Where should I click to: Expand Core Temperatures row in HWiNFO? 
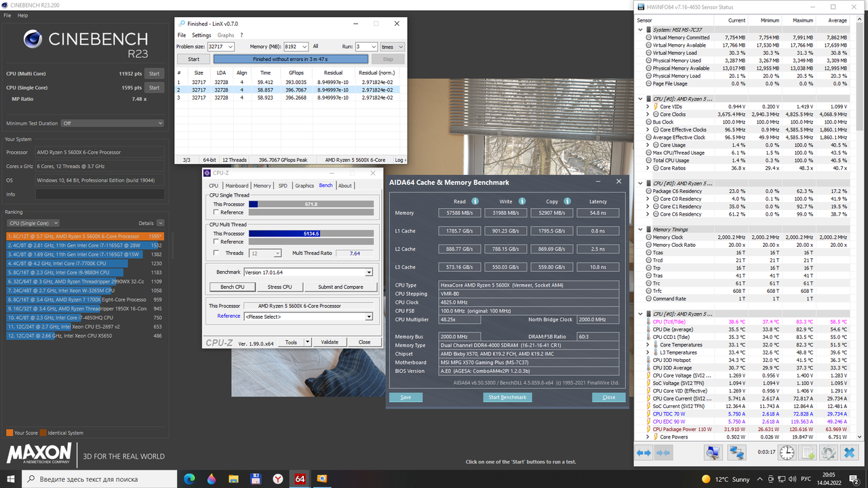click(x=648, y=344)
